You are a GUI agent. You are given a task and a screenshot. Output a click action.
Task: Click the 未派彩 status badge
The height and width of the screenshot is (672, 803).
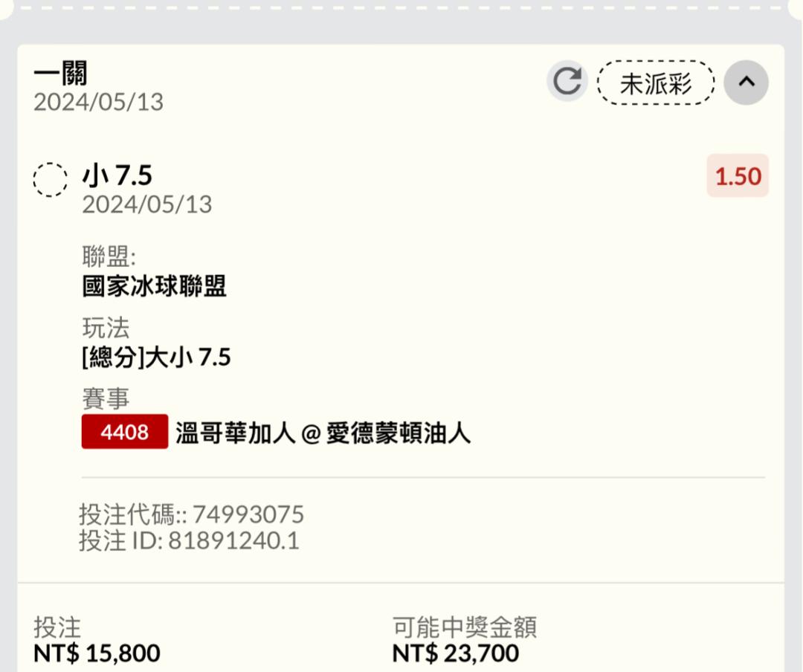(656, 83)
